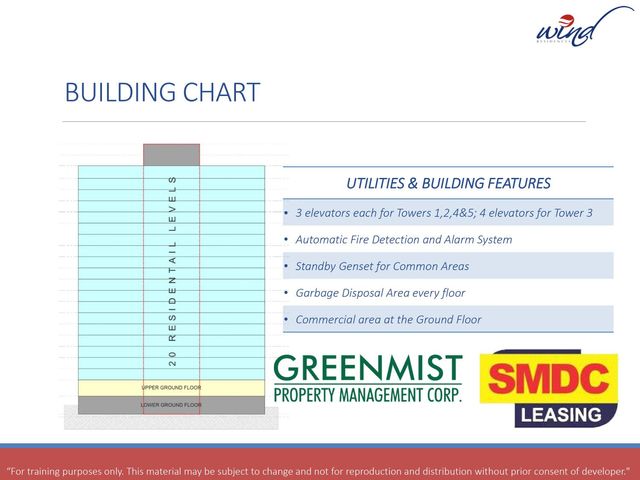640x480 pixels.
Task: Click the UPPER GROUND FLOOR band
Action: (171, 388)
